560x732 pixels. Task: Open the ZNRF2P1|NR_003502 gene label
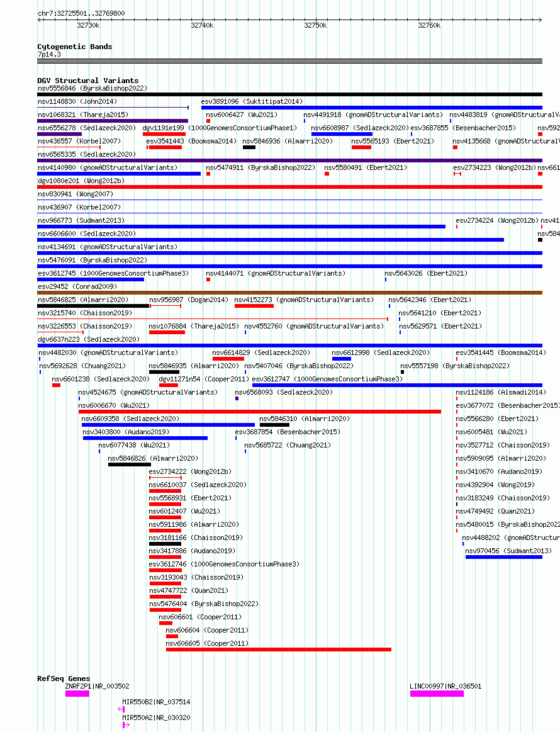pos(97,686)
